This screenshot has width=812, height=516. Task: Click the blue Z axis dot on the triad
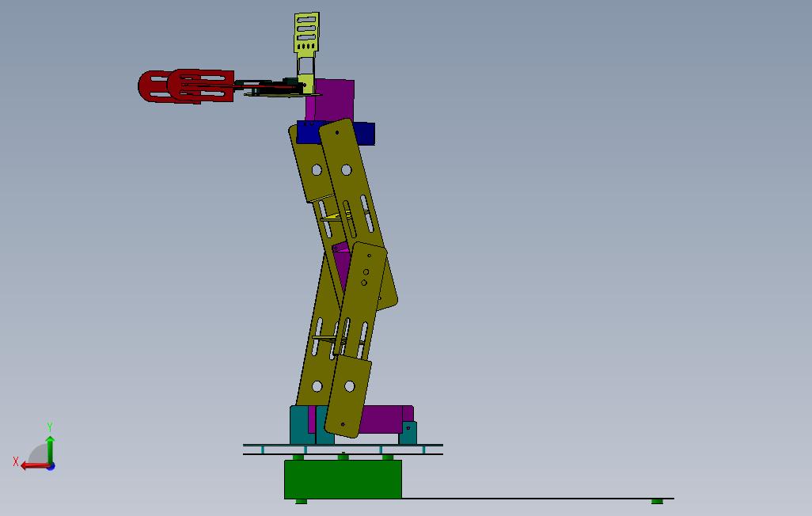(51, 467)
